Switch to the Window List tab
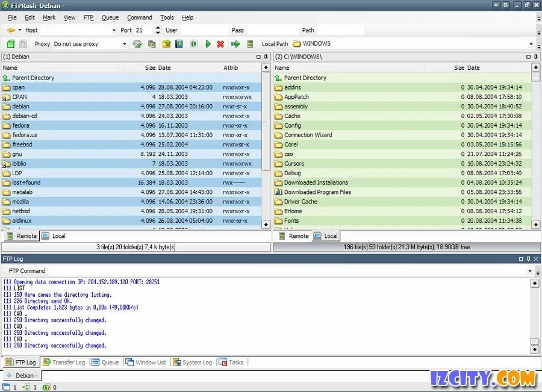542x392 pixels. pyautogui.click(x=146, y=362)
